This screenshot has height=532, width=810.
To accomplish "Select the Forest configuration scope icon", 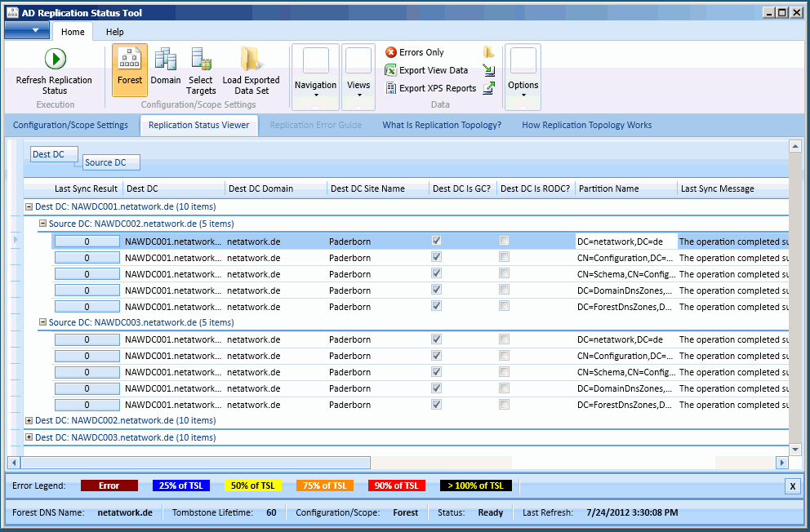I will (x=129, y=59).
